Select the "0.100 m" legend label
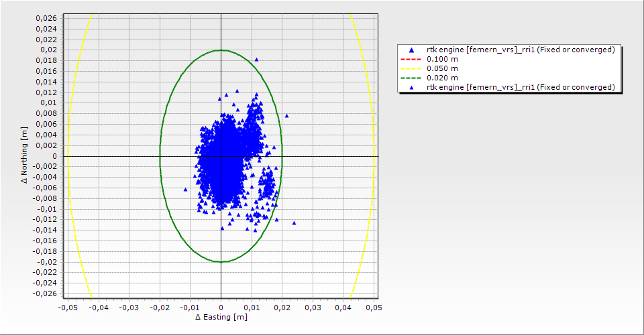The height and width of the screenshot is (335, 644). (442, 59)
